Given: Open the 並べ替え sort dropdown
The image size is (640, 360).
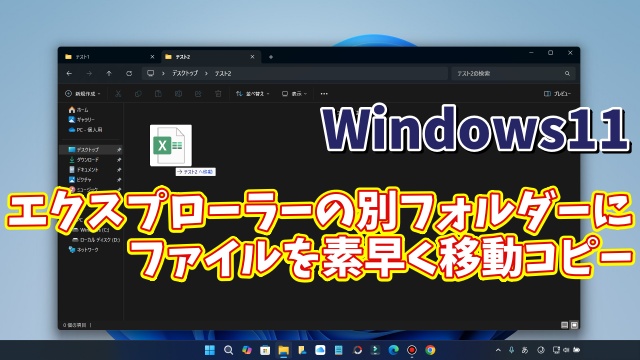Looking at the screenshot, I should [253, 94].
